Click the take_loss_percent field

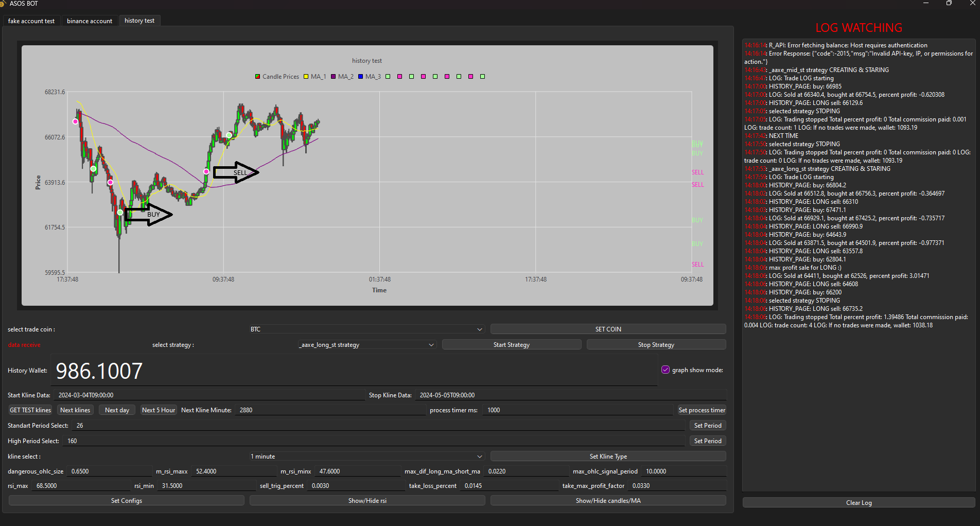[509, 486]
